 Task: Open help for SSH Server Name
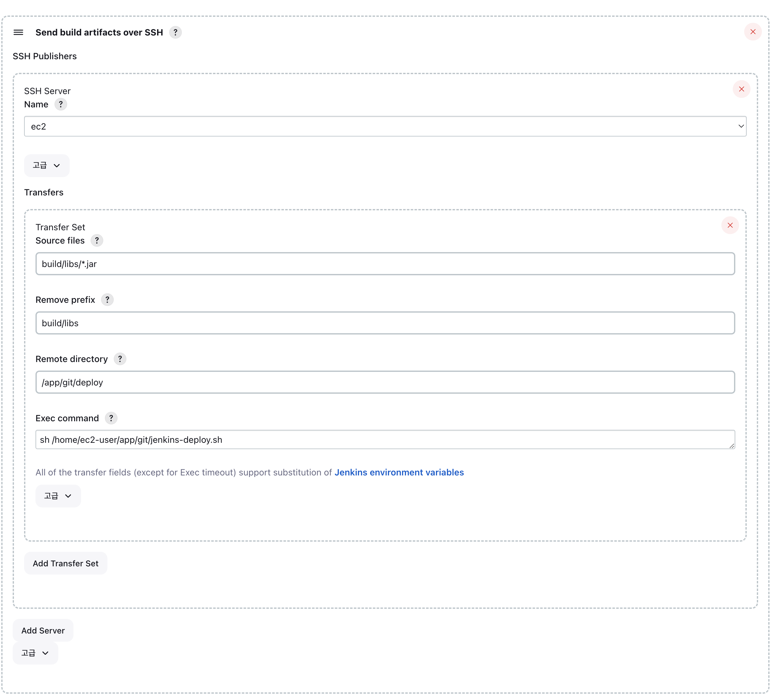click(x=61, y=104)
